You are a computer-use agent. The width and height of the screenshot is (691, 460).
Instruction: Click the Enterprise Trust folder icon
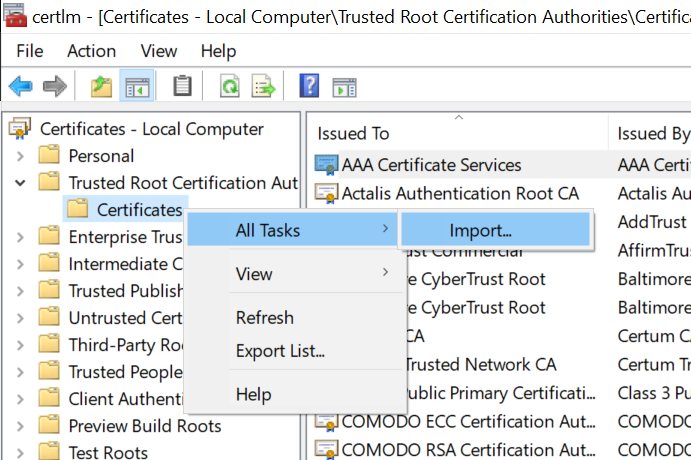[49, 236]
